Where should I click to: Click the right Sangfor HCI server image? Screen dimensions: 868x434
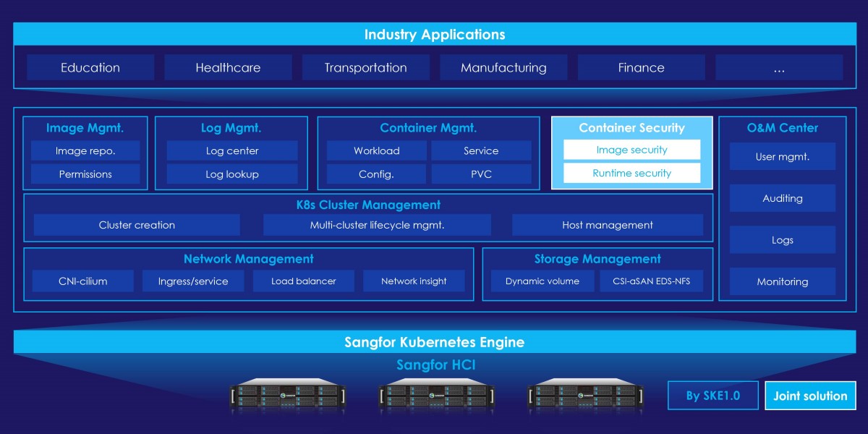click(584, 395)
